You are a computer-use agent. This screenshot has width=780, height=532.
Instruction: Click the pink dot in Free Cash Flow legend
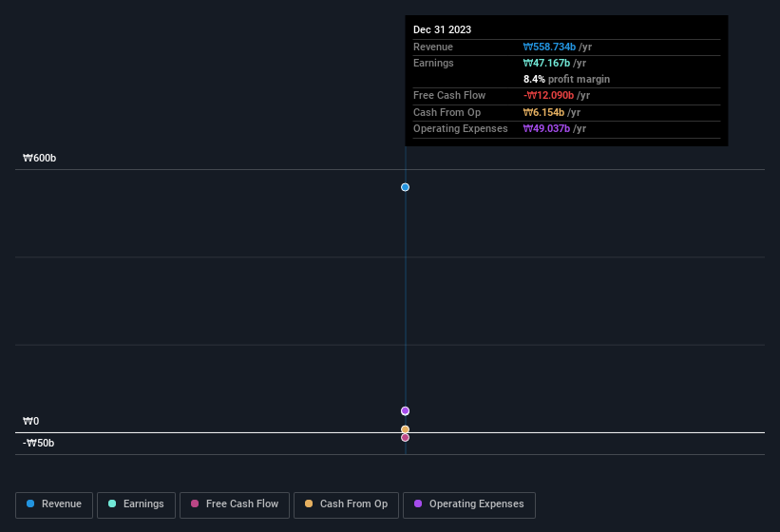(195, 503)
